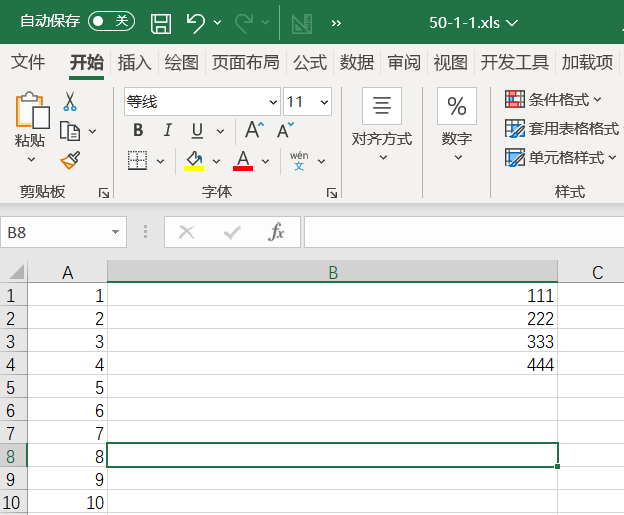Toggle the AutoSave switch
The image size is (624, 515).
pyautogui.click(x=110, y=21)
